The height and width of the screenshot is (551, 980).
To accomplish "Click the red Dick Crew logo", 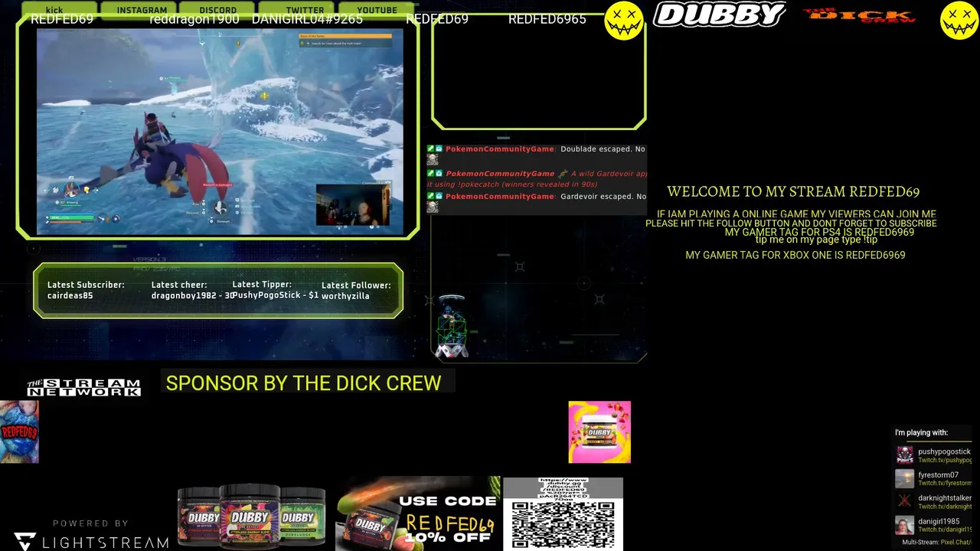I will point(859,15).
